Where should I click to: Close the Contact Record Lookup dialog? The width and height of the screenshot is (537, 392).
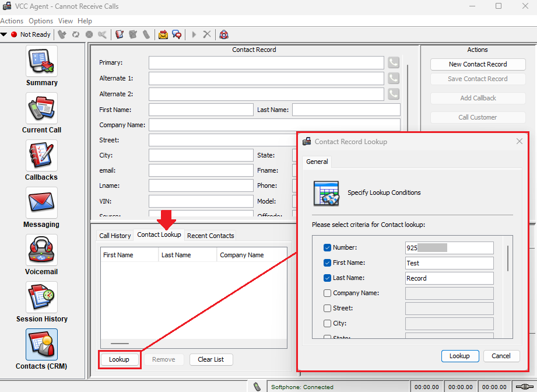(520, 141)
